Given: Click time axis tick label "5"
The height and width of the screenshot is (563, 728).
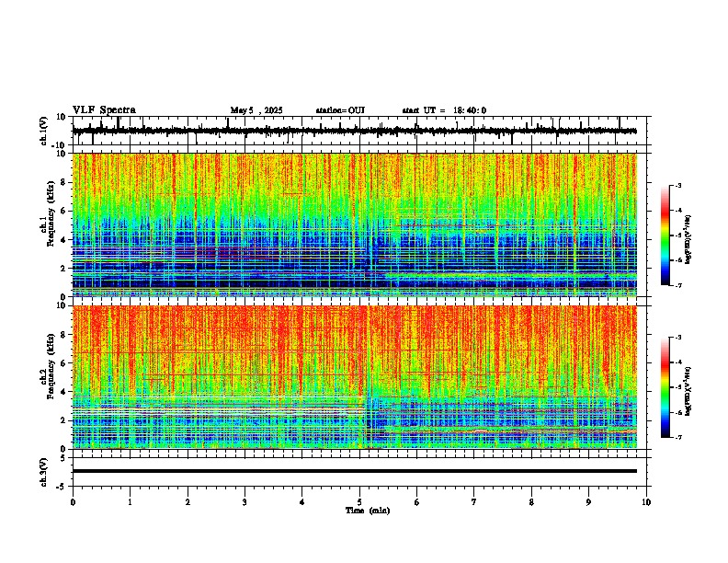Looking at the screenshot, I should click(x=359, y=502).
